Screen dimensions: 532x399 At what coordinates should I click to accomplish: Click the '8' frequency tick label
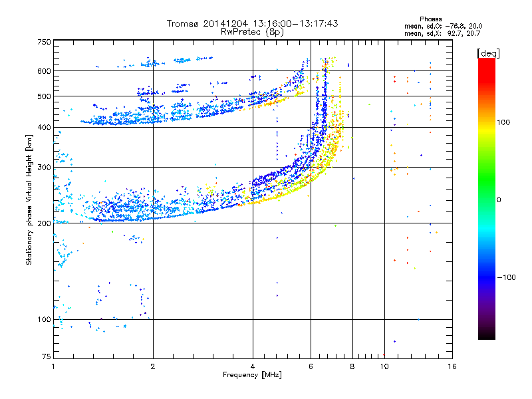(x=352, y=366)
